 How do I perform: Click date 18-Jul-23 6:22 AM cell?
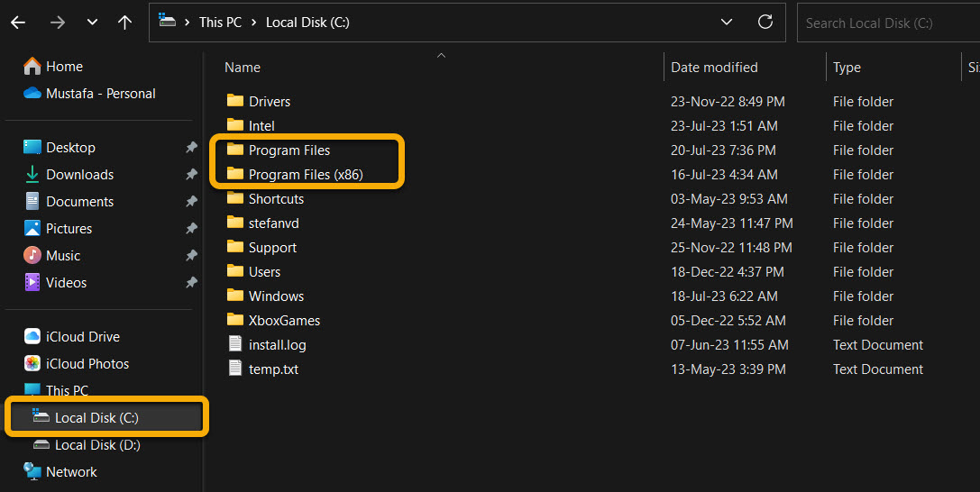(724, 296)
